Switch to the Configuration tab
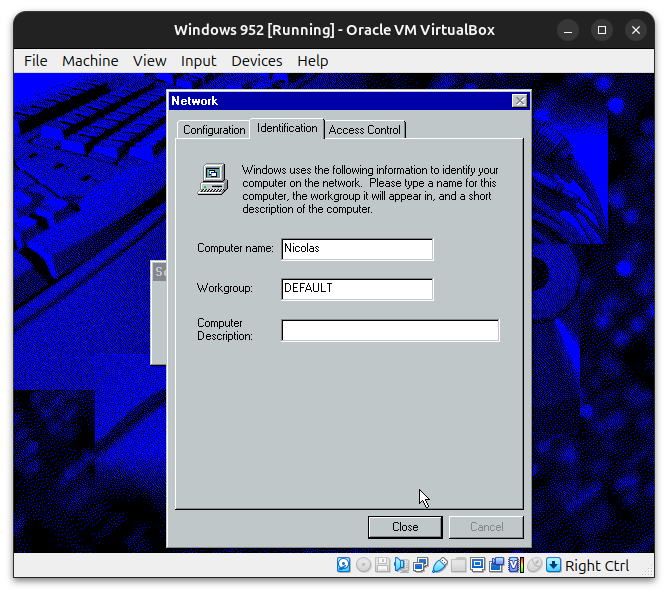Screen dimensions: 668x594 pyautogui.click(x=214, y=130)
